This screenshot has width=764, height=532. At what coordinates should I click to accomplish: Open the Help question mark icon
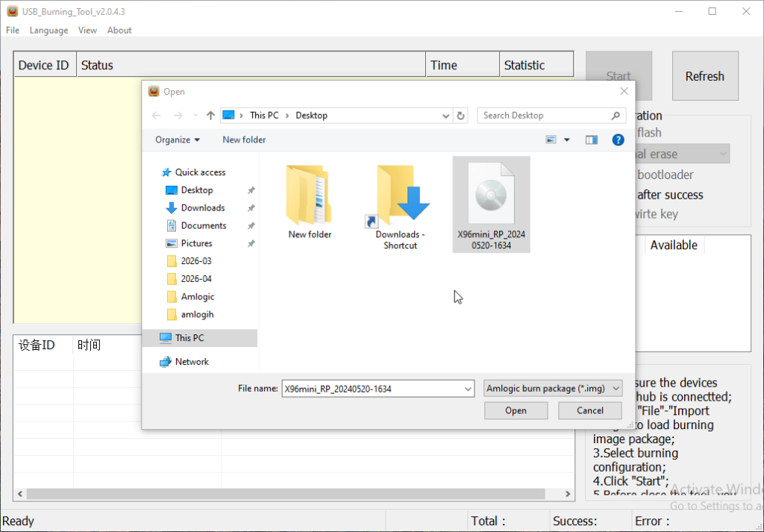click(x=618, y=140)
